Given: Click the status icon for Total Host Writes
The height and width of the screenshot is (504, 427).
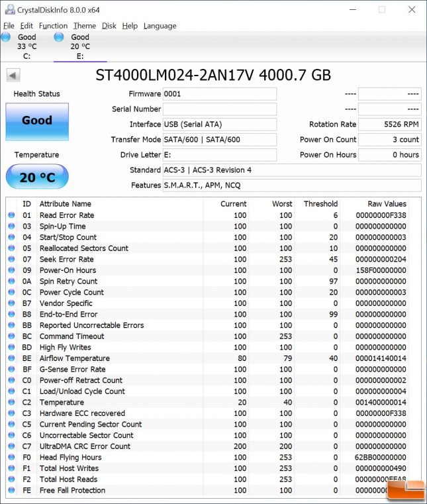Looking at the screenshot, I should pyautogui.click(x=11, y=468).
